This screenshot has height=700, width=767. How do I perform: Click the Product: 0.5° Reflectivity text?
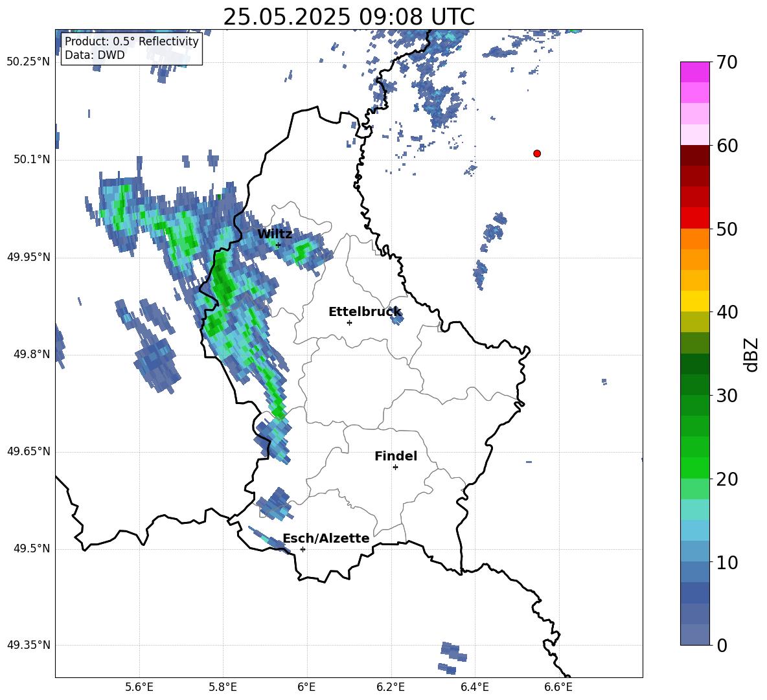click(x=132, y=41)
